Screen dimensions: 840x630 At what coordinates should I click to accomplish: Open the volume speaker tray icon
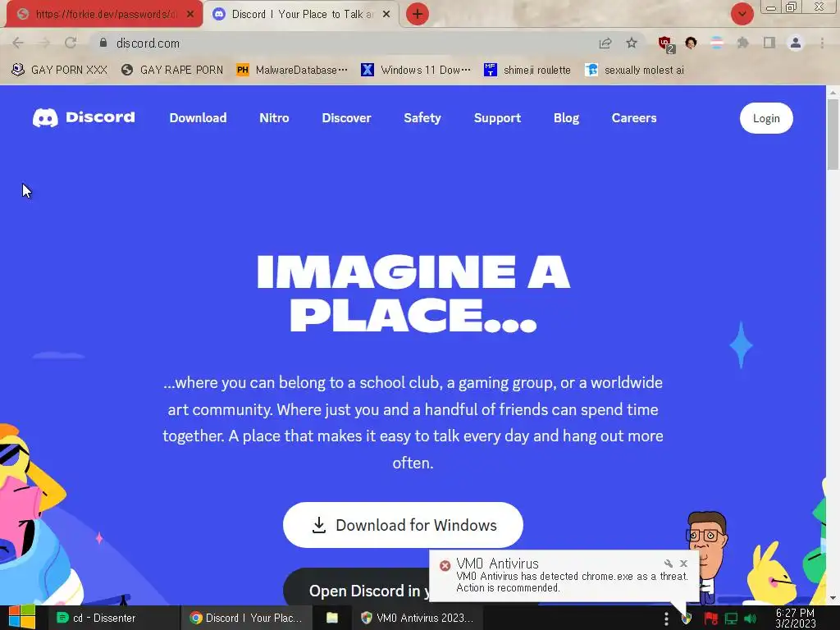click(x=750, y=619)
